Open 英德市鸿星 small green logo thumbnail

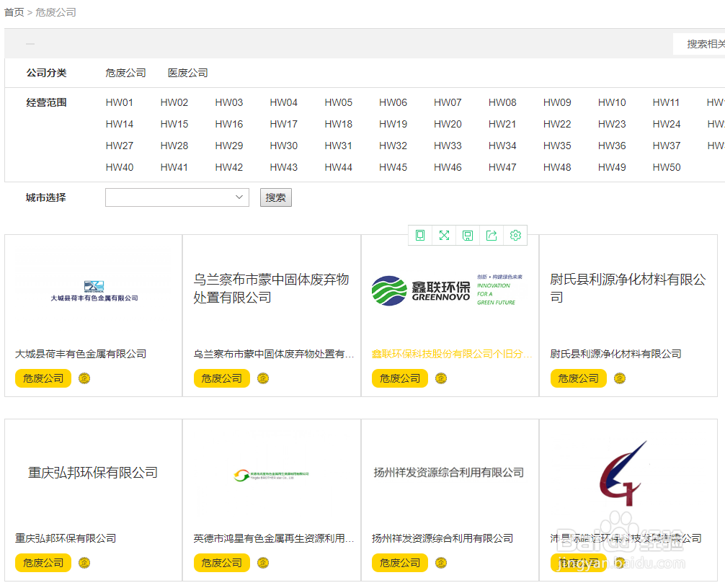pyautogui.click(x=272, y=475)
